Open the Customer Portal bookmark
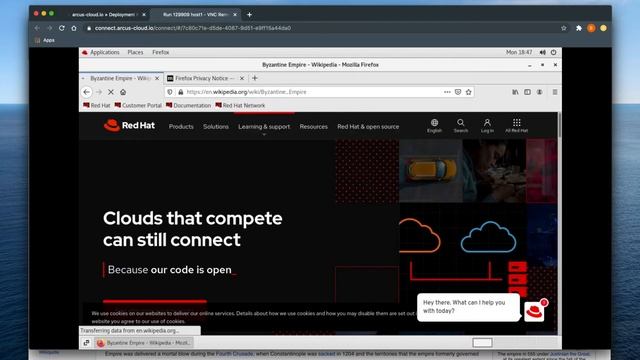The image size is (640, 360). tap(138, 105)
